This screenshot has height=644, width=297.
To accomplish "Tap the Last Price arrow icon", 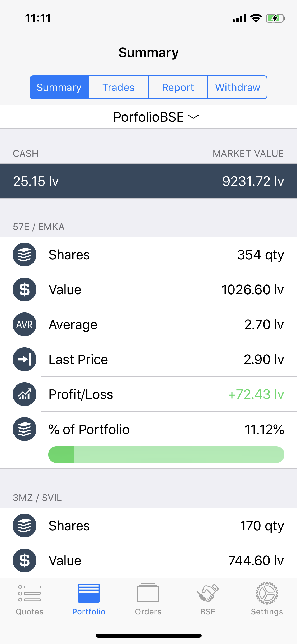I will click(x=25, y=359).
